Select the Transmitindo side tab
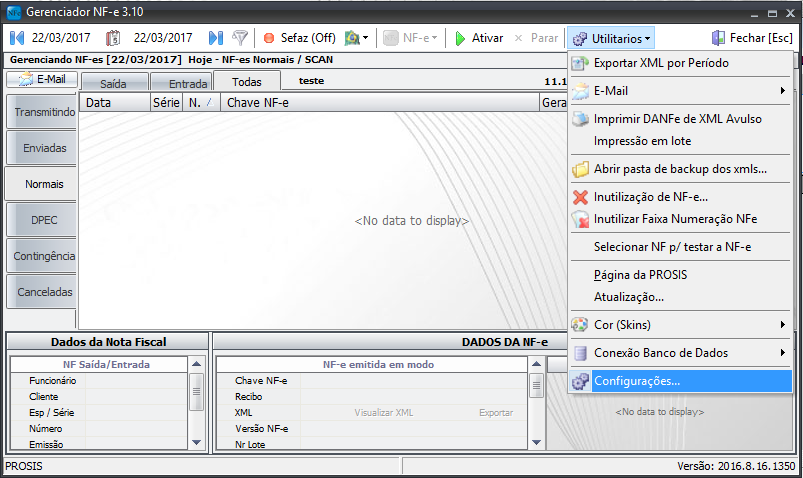The height and width of the screenshot is (478, 803). coord(42,112)
